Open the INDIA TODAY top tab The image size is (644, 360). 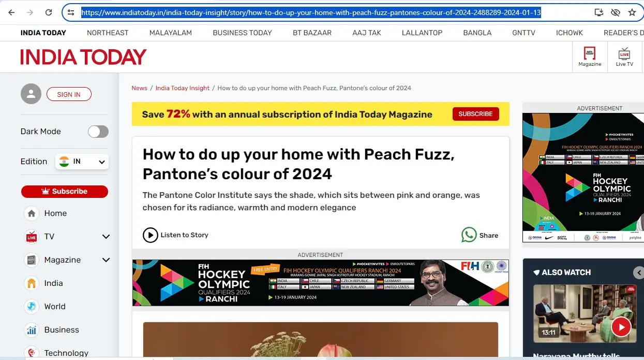[43, 33]
